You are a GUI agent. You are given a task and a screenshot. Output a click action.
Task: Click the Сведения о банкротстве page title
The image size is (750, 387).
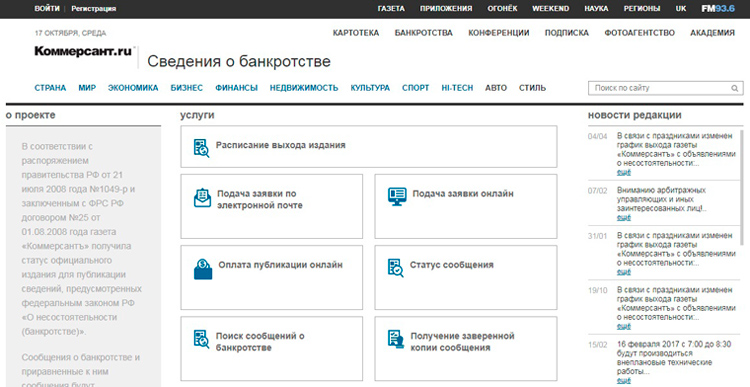pos(239,62)
